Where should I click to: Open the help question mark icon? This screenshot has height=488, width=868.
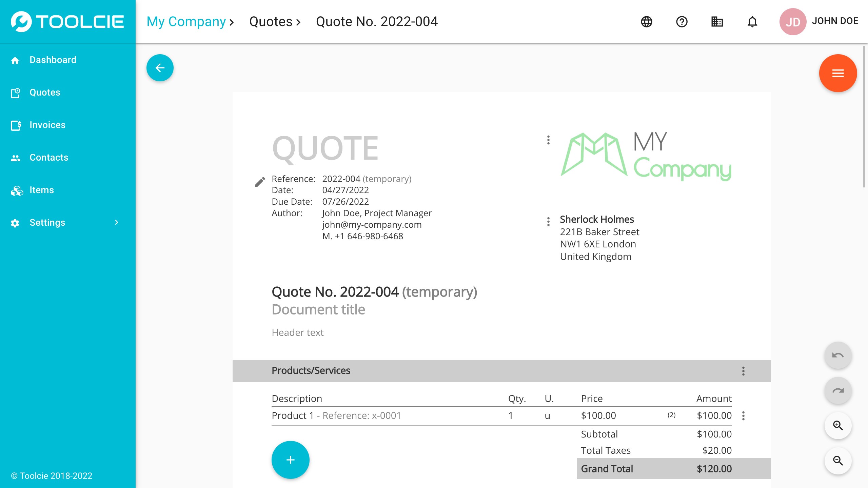(x=682, y=22)
